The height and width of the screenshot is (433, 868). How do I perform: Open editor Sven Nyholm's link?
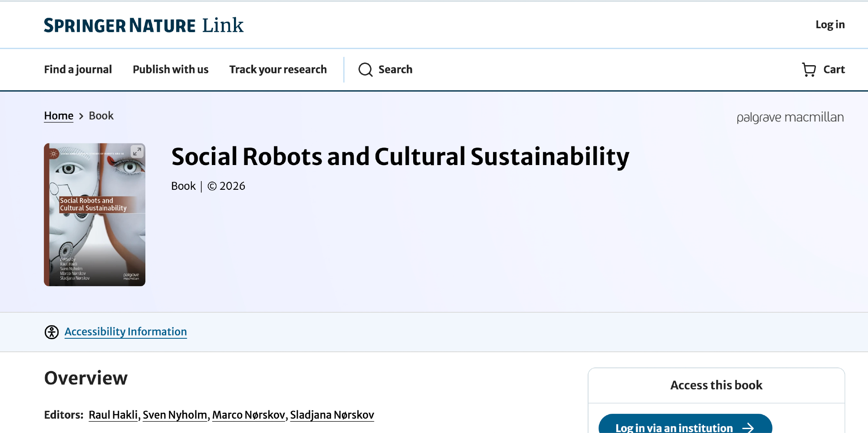[175, 415]
